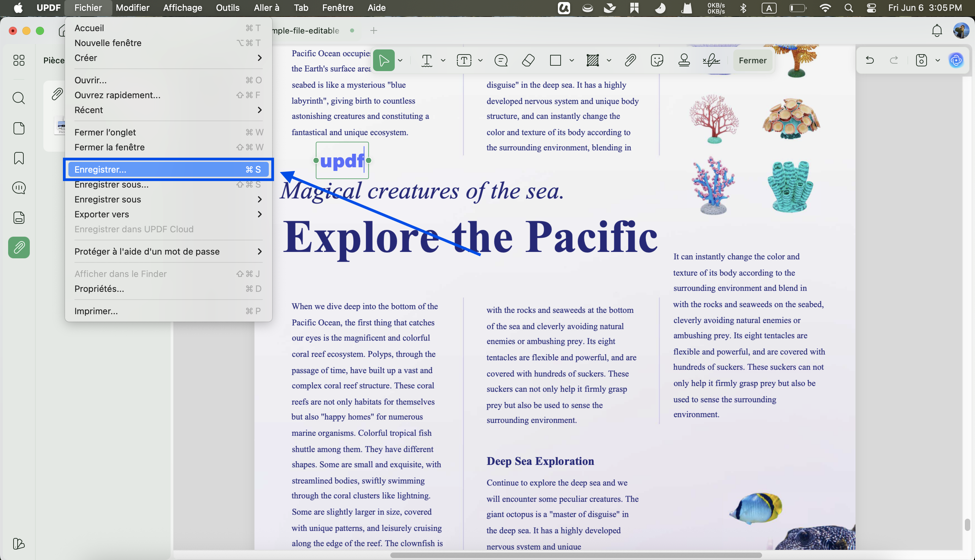Screen dimensions: 975x560
Task: Click the attach file paperclip tool
Action: [x=630, y=60]
